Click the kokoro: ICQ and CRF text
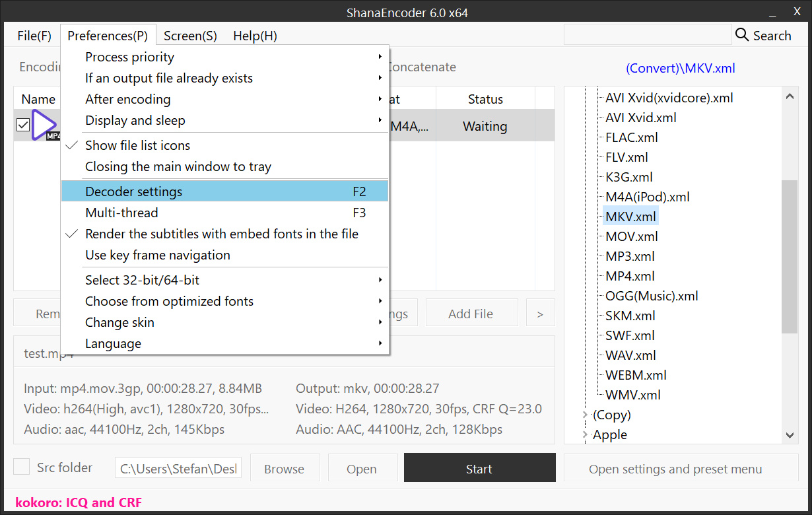This screenshot has height=515, width=812. click(79, 502)
